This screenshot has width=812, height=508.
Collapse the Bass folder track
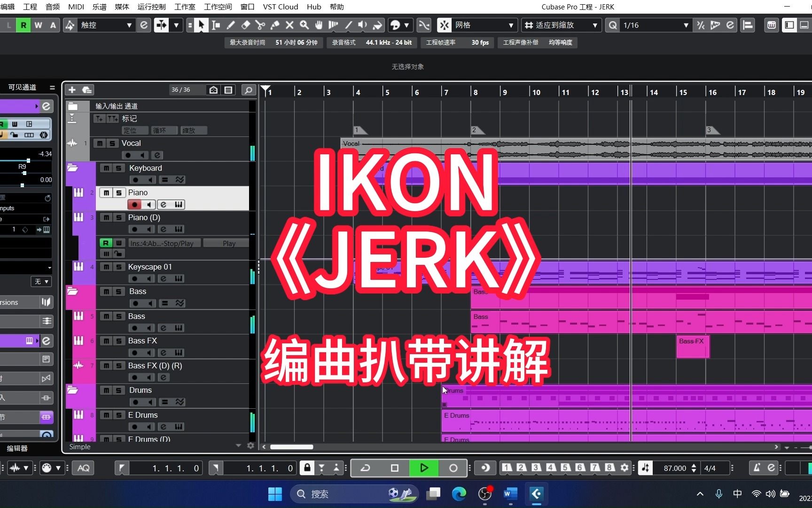pyautogui.click(x=72, y=291)
